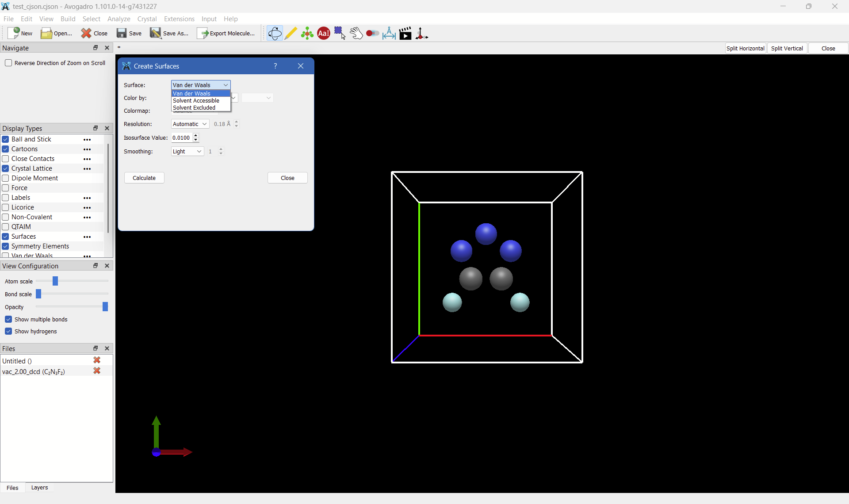
Task: Enable the Close Contacts display type
Action: pos(6,159)
